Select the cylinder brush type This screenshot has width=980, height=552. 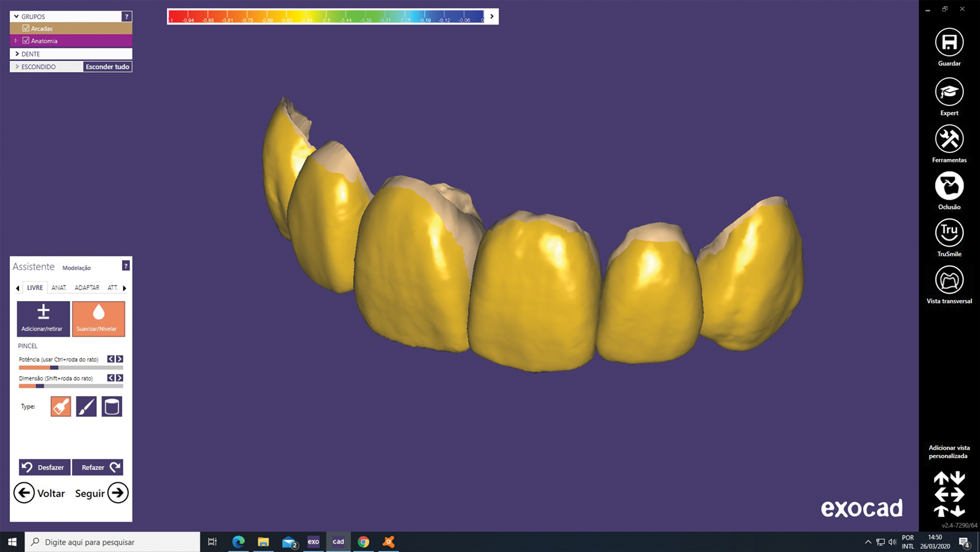click(112, 406)
